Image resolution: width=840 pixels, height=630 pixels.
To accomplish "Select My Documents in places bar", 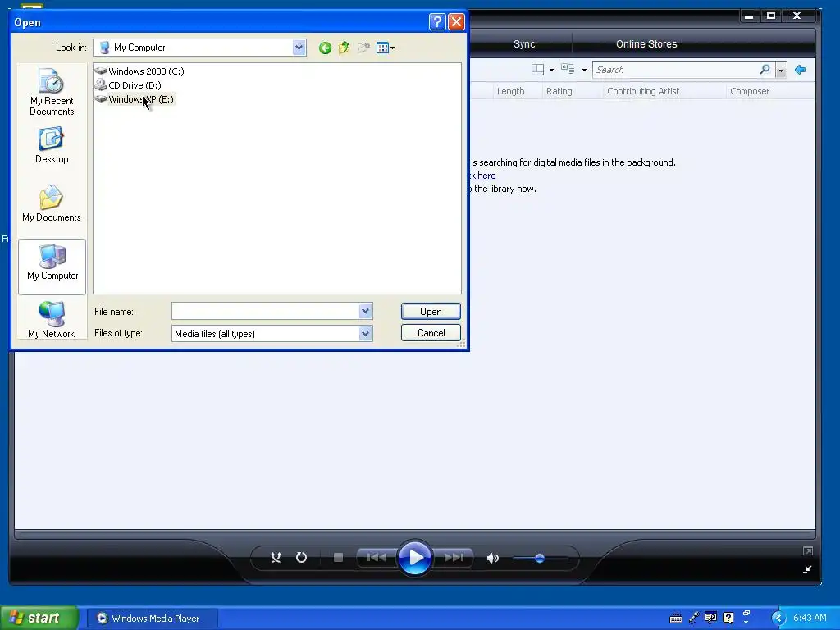I will pyautogui.click(x=52, y=203).
